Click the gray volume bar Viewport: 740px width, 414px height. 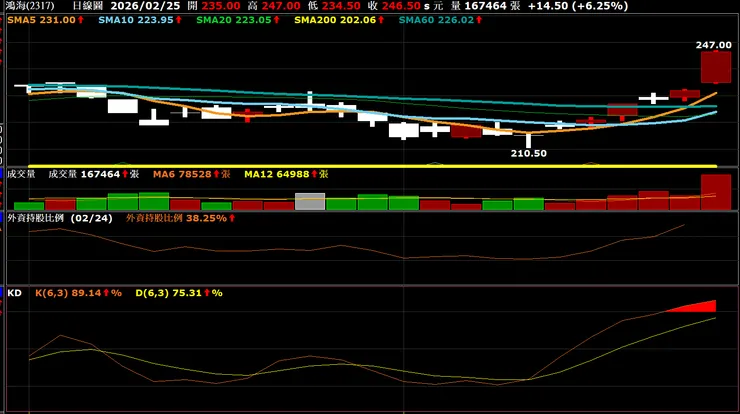(310, 202)
